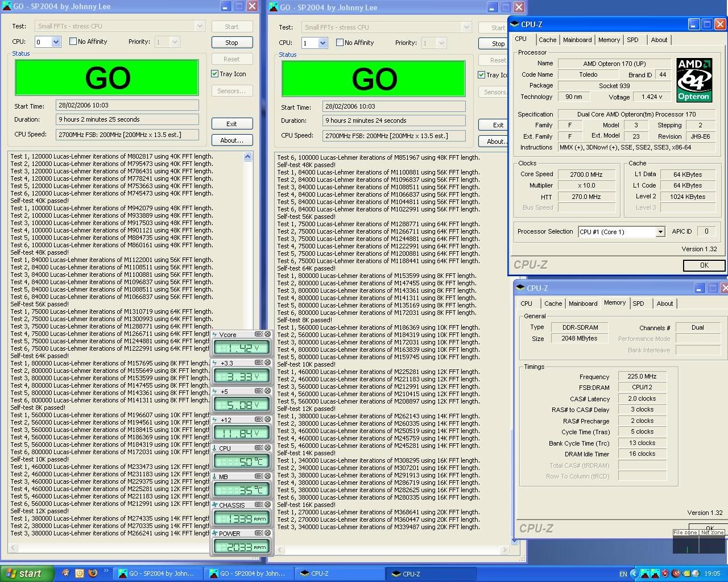
Task: Open the SPD tab in the upper CPU-Z window
Action: coord(632,40)
